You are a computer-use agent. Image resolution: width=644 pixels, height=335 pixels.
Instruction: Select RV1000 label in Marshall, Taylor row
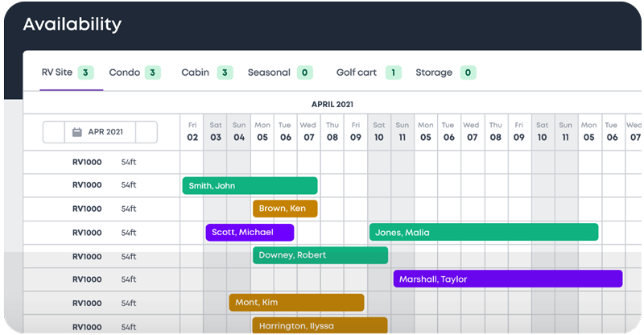coord(87,279)
